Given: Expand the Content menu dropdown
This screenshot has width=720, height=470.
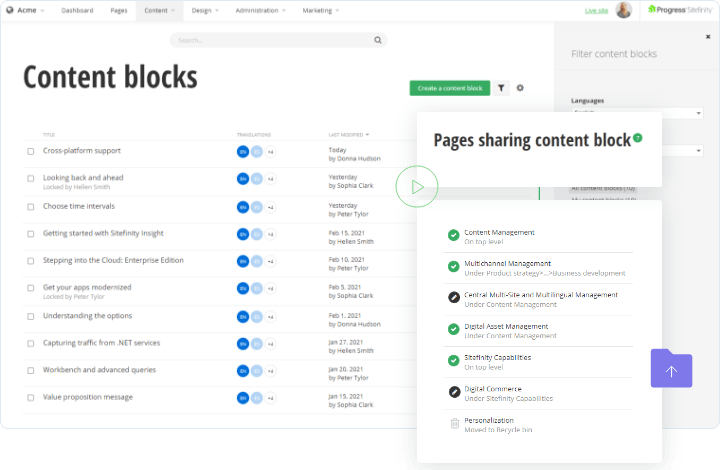Looking at the screenshot, I should 159,10.
